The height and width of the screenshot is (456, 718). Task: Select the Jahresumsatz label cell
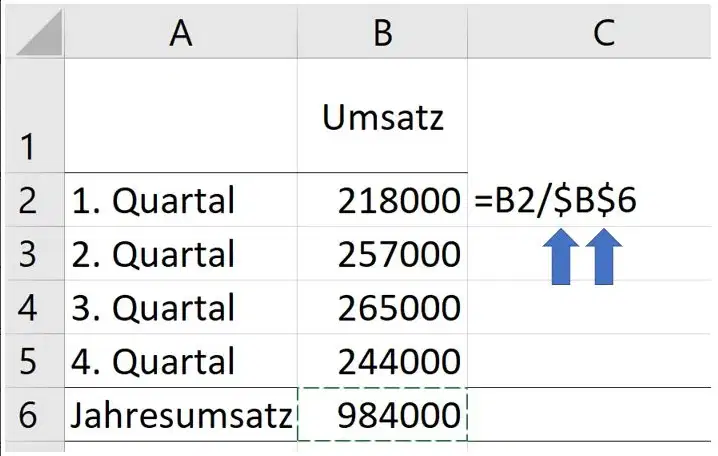(x=181, y=414)
